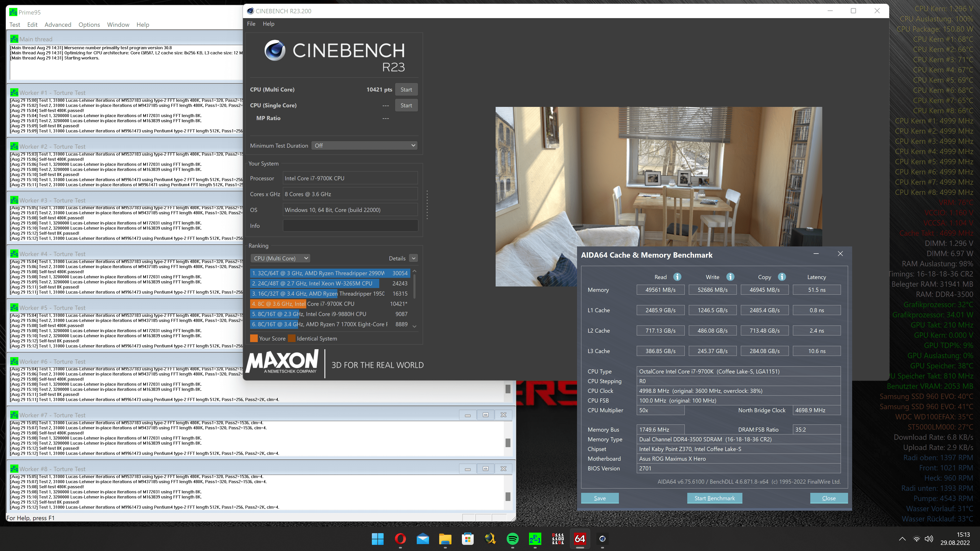Click the L3 Cache Read value 386.85 GB/s
Image resolution: width=980 pixels, height=551 pixels.
point(660,351)
